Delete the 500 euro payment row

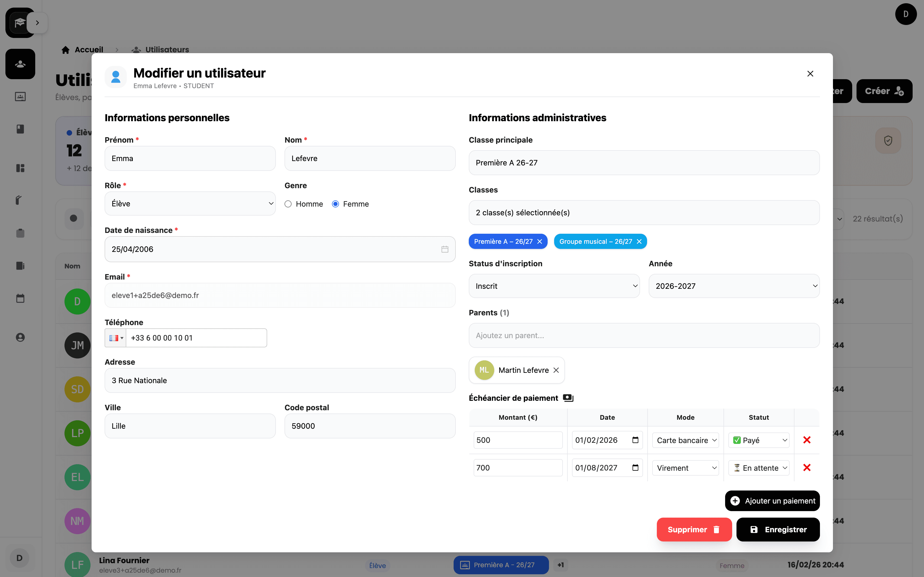[807, 440]
